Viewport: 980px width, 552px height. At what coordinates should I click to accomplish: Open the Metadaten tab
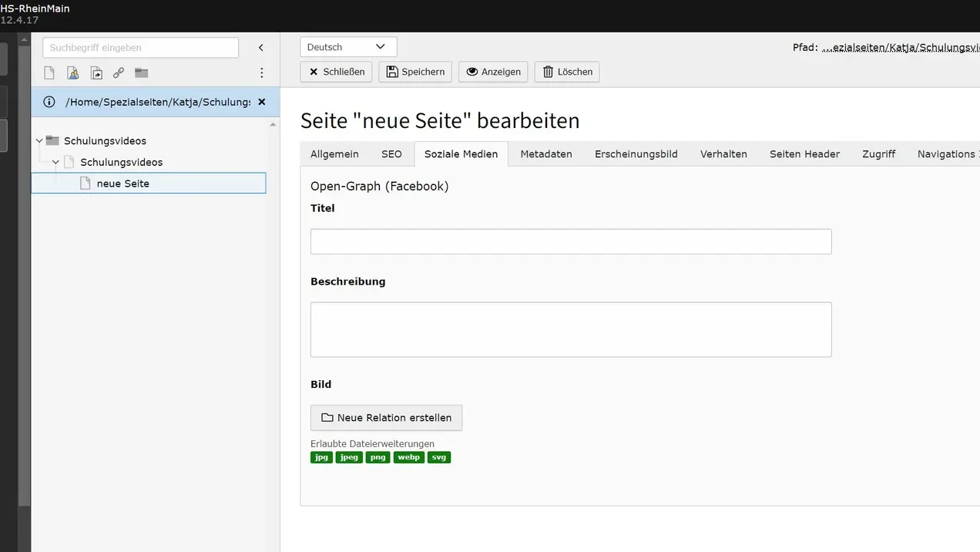[545, 153]
